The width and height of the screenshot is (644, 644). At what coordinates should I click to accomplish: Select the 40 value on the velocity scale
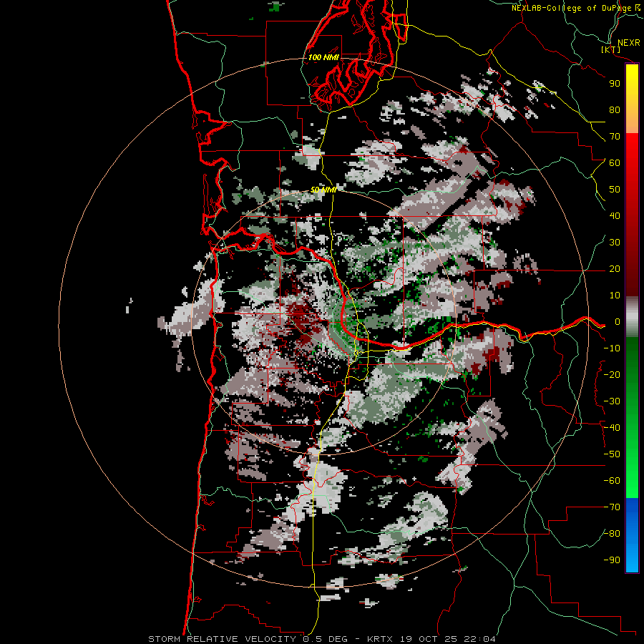[x=615, y=216]
